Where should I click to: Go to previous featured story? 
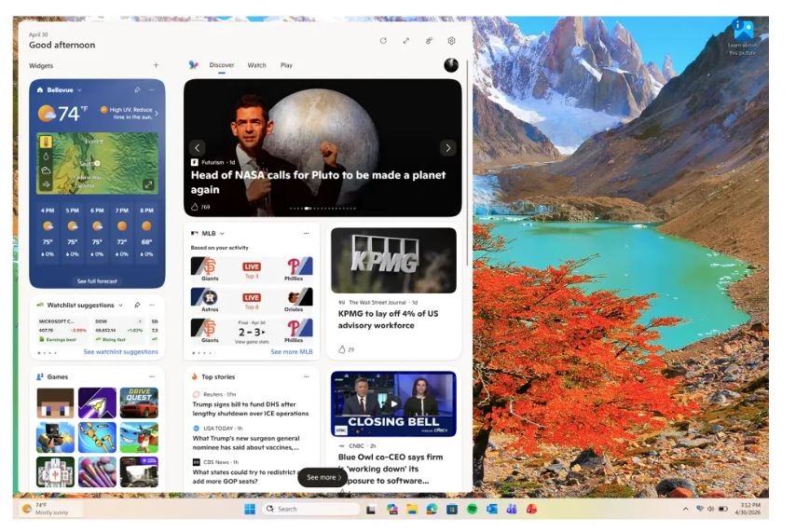click(x=197, y=148)
